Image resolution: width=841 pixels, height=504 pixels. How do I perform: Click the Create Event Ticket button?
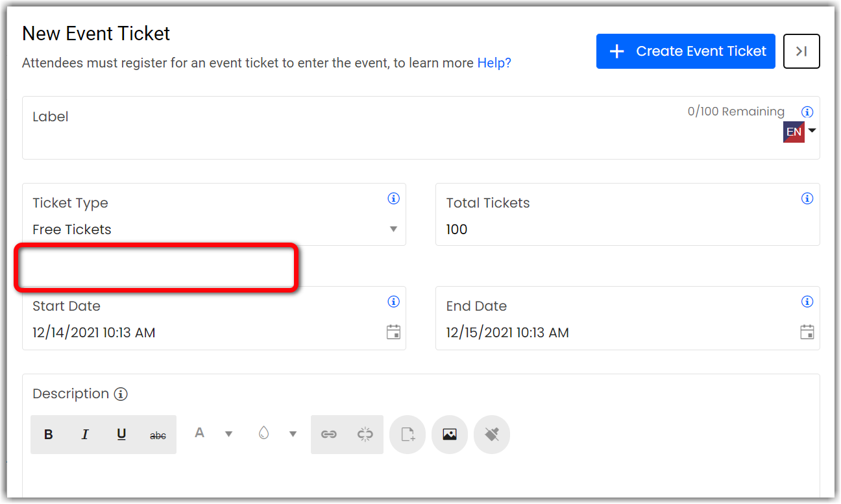click(x=685, y=51)
